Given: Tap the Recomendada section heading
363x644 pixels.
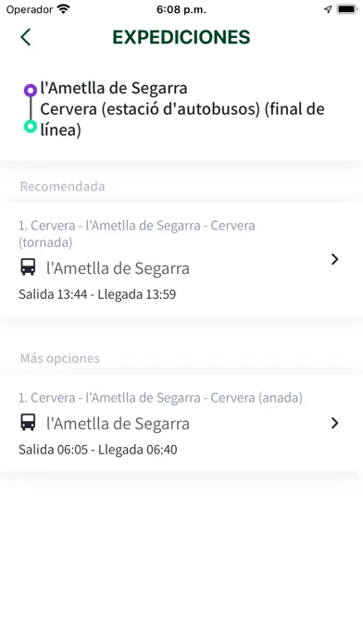Looking at the screenshot, I should click(62, 187).
